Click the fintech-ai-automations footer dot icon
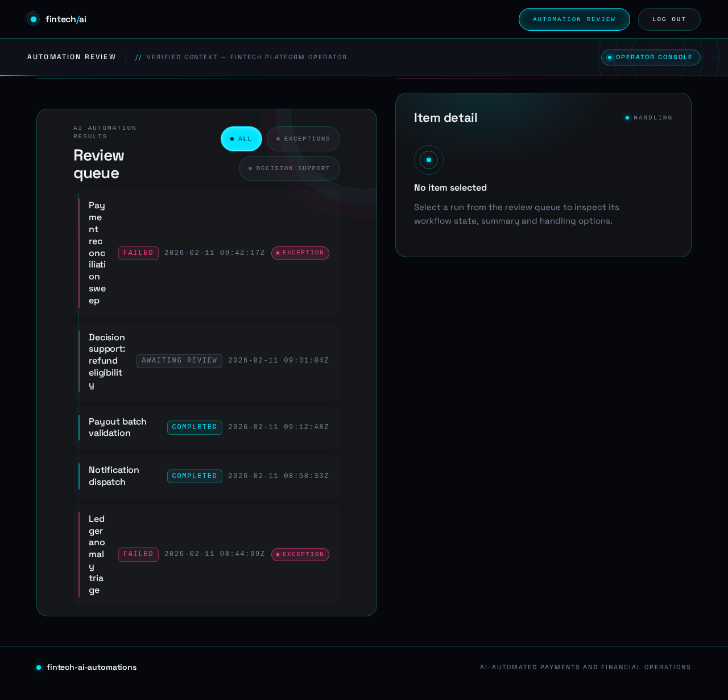This screenshot has height=700, width=728. pyautogui.click(x=39, y=668)
